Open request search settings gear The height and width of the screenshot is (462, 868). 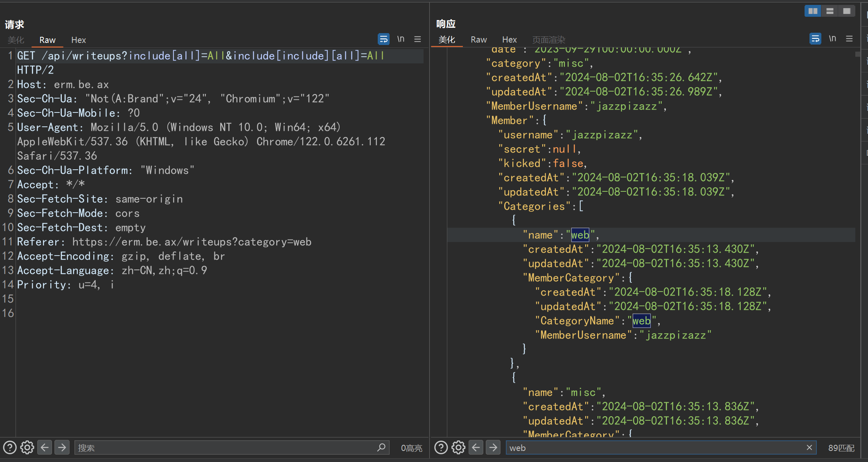[x=27, y=448]
